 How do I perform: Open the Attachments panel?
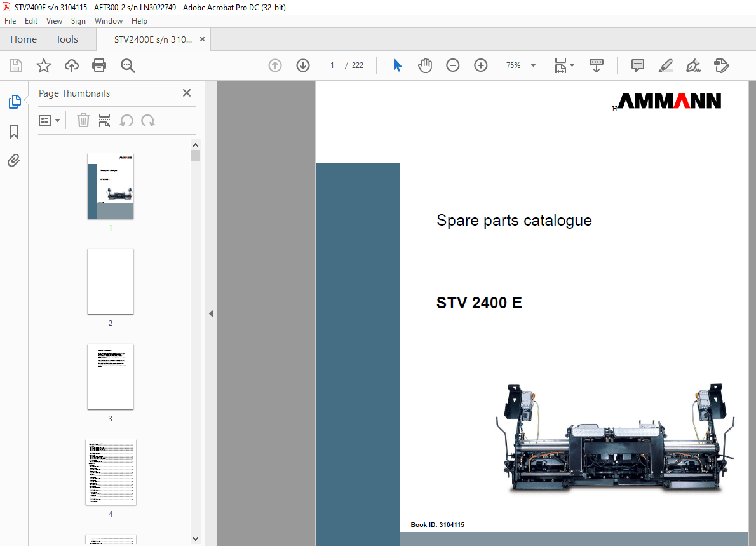coord(14,160)
